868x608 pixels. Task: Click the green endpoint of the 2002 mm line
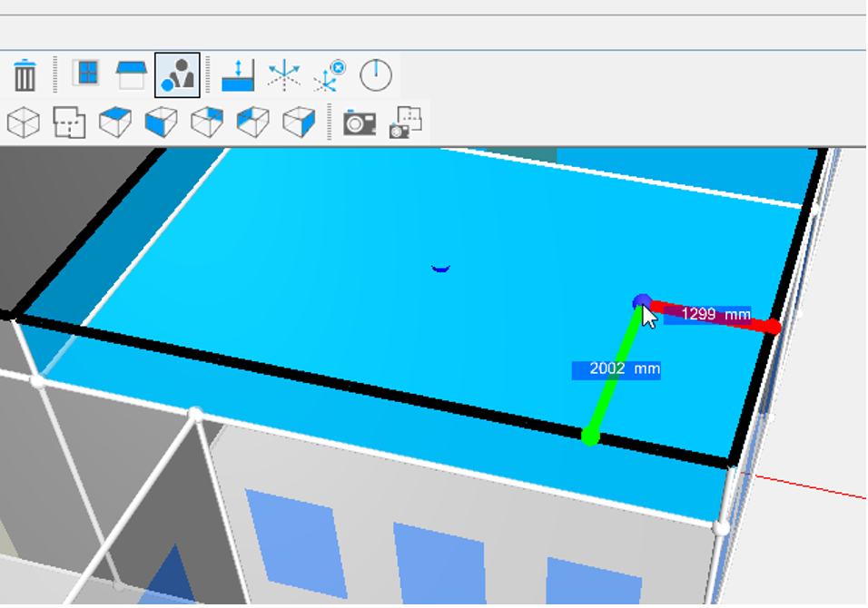[x=591, y=437]
